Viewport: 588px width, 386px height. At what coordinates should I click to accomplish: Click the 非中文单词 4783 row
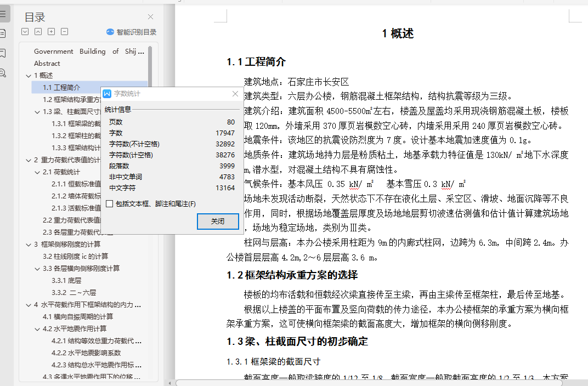click(172, 177)
